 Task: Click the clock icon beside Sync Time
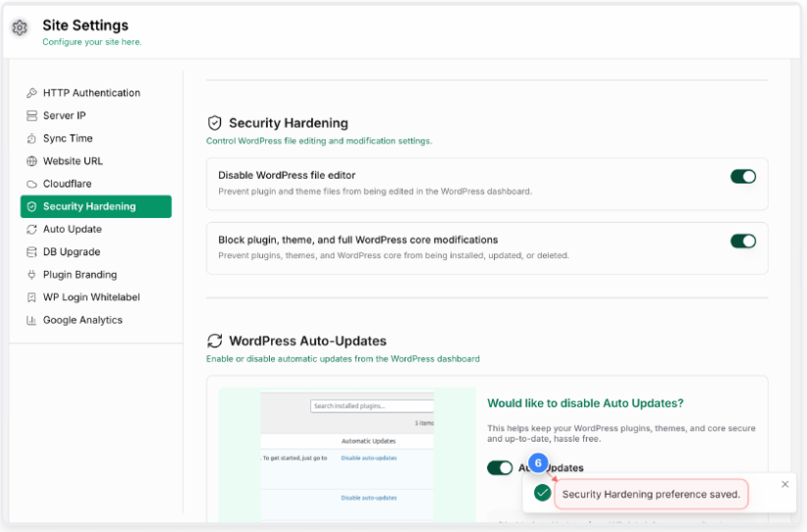[x=31, y=138]
